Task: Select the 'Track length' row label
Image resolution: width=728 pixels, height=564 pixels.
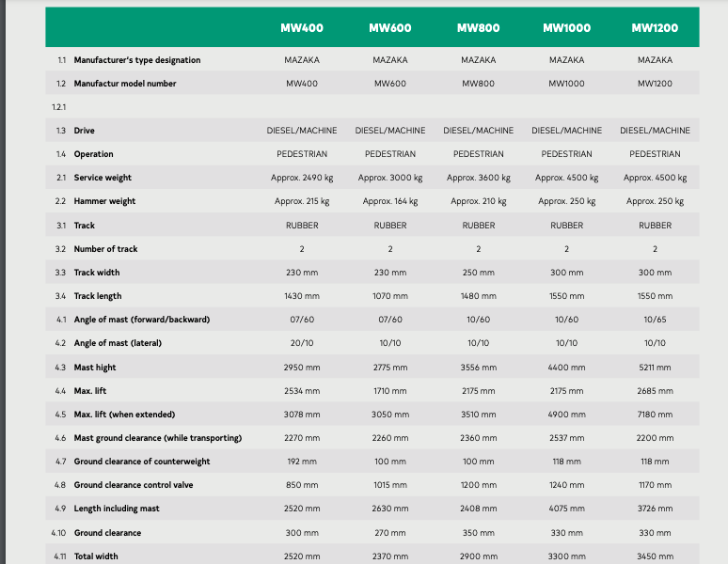Action: [x=98, y=296]
